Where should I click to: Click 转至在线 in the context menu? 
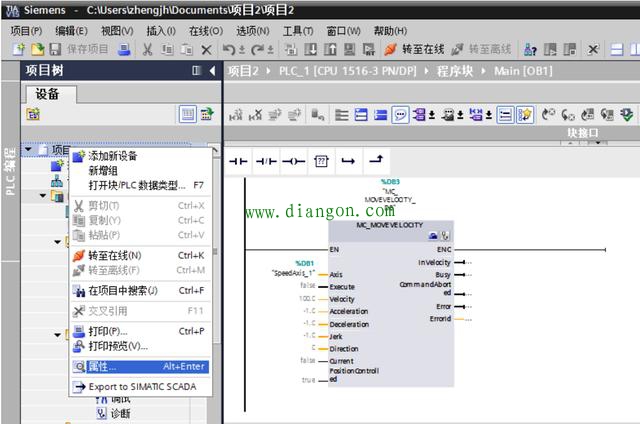[114, 255]
